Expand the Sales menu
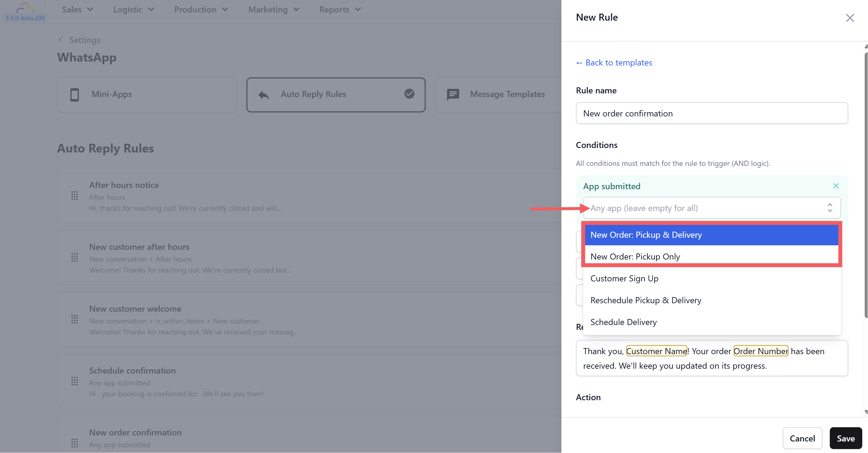This screenshot has width=868, height=453. point(78,9)
